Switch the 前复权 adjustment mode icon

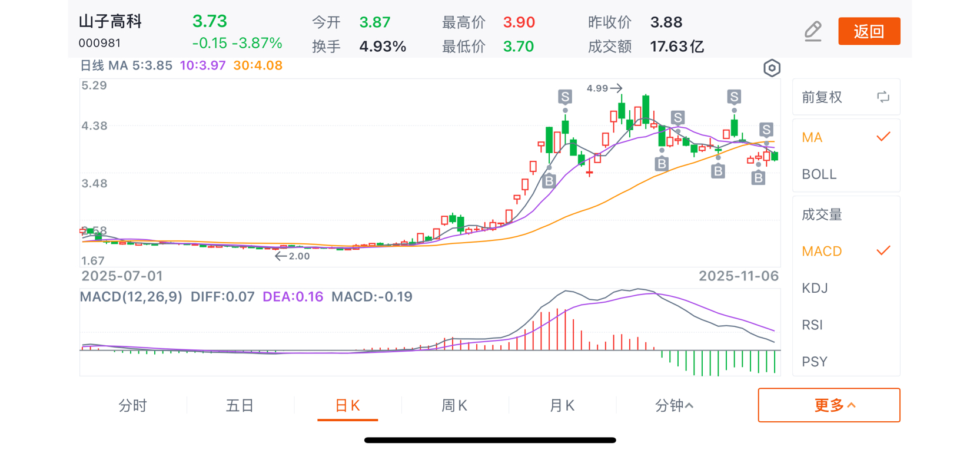point(883,97)
